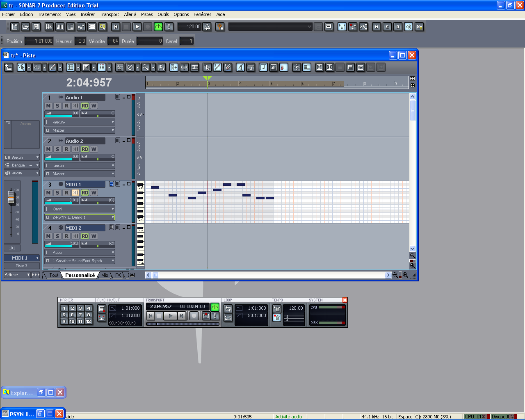Arm the MIDI 2 track for recording

[x=66, y=236]
